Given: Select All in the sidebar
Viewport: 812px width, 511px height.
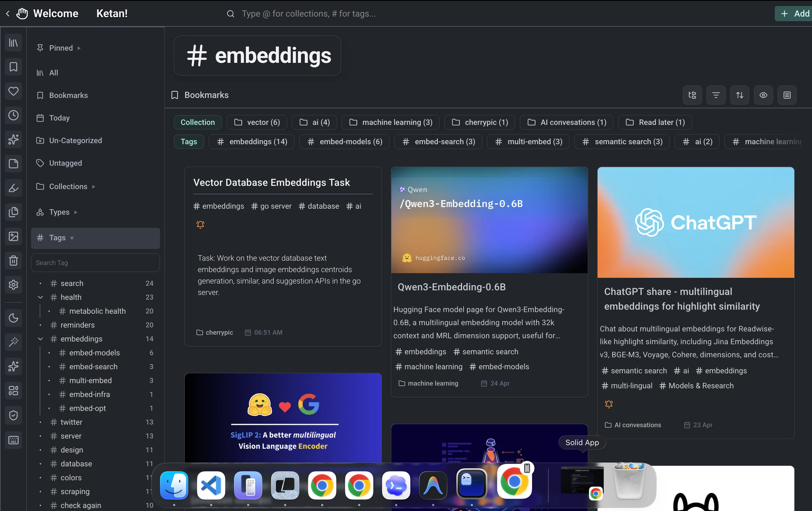Looking at the screenshot, I should 96,73.
